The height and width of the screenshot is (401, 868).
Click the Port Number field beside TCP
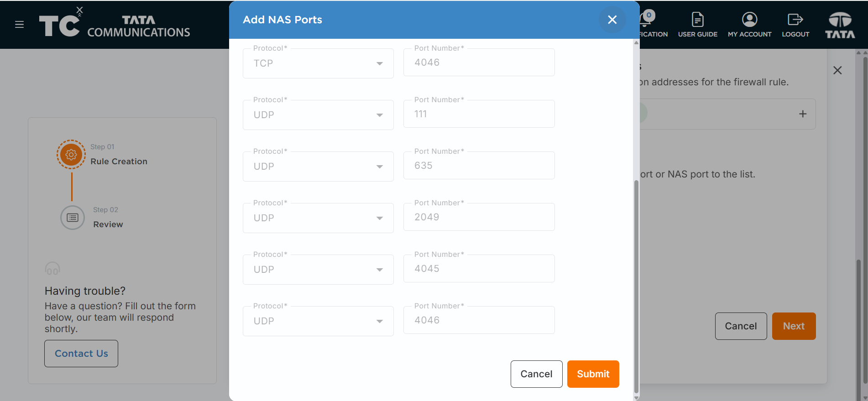click(x=479, y=62)
